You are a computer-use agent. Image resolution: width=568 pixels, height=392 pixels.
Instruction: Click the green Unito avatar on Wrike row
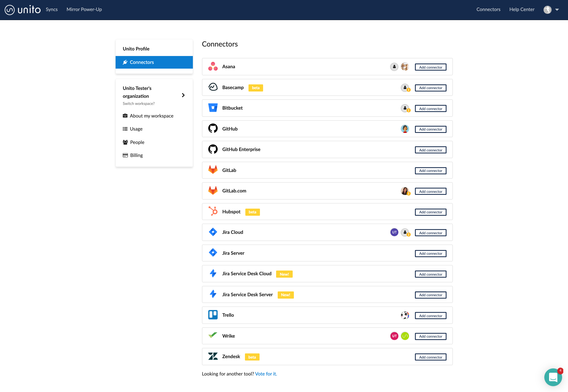point(405,336)
